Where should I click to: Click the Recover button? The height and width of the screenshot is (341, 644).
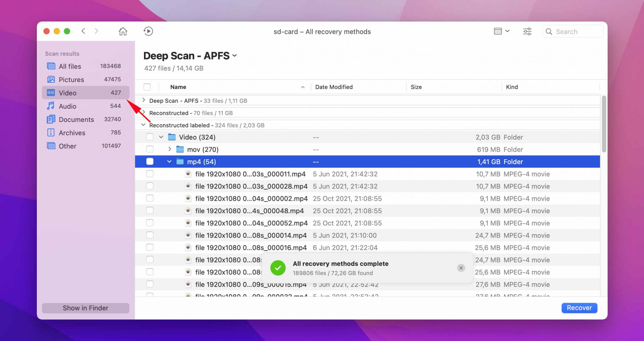coord(579,308)
